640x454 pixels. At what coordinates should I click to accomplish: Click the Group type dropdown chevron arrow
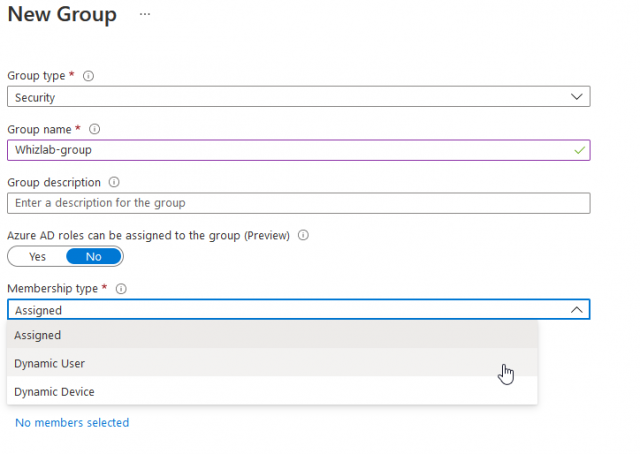(x=576, y=97)
